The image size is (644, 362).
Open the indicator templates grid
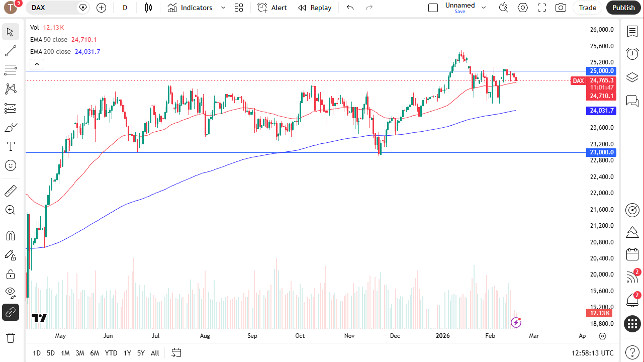click(239, 8)
